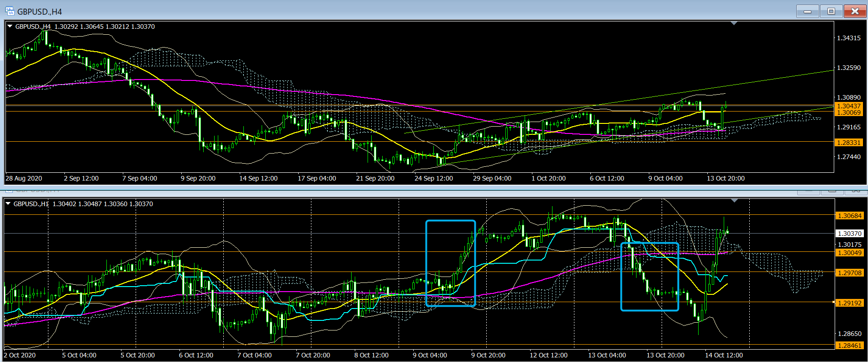The width and height of the screenshot is (868, 362).
Task: Click the 7 Sep 04:00 time axis label
Action: point(140,178)
